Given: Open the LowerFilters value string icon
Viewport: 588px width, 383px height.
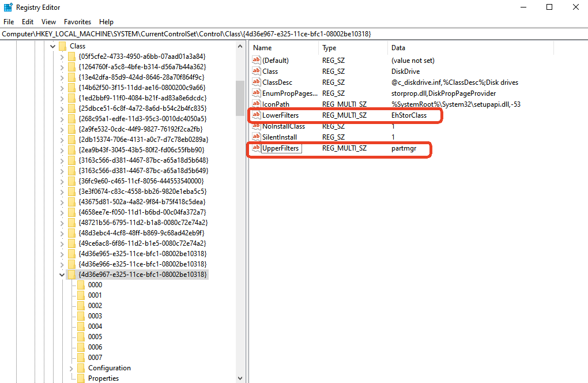Looking at the screenshot, I should (x=255, y=115).
